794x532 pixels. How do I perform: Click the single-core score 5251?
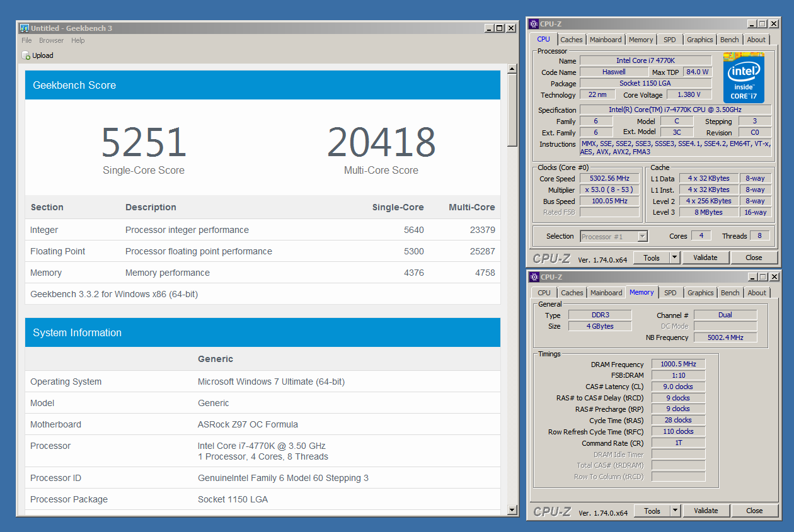click(x=144, y=142)
